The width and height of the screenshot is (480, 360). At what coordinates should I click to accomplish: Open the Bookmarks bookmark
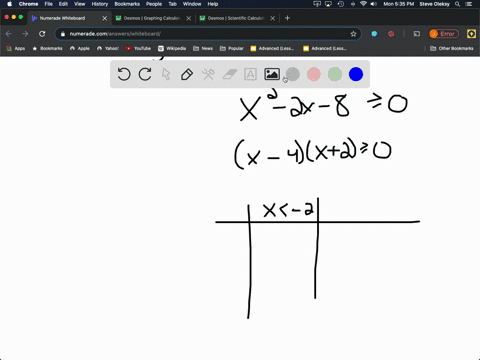point(47,48)
